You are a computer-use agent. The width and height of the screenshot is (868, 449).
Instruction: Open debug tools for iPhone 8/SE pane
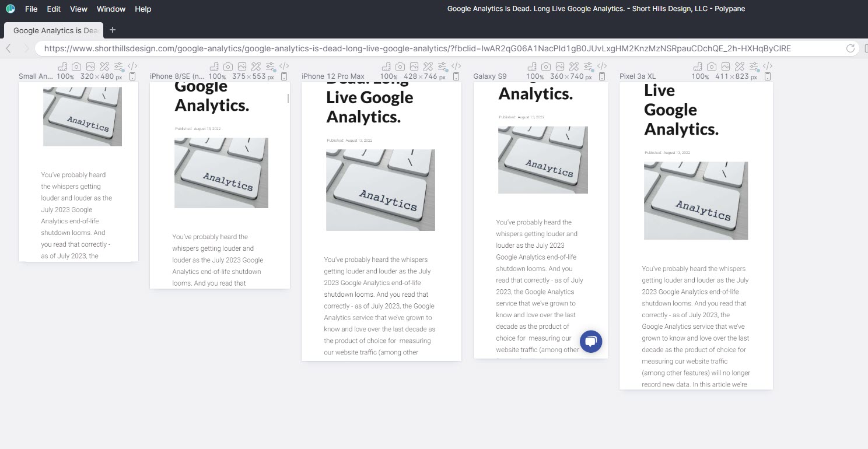point(256,66)
